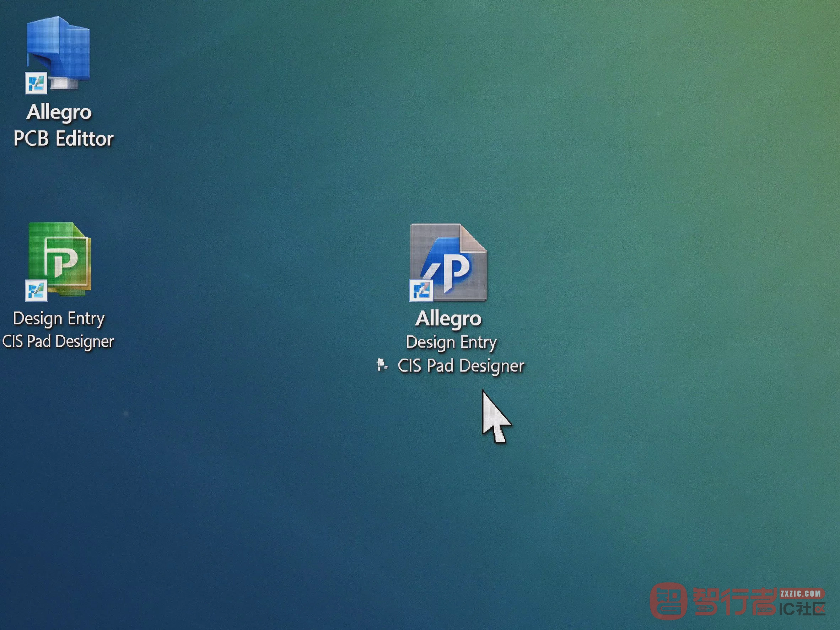Select the gray Allegro Pad Designer document icon
This screenshot has height=630, width=840.
pyautogui.click(x=448, y=262)
